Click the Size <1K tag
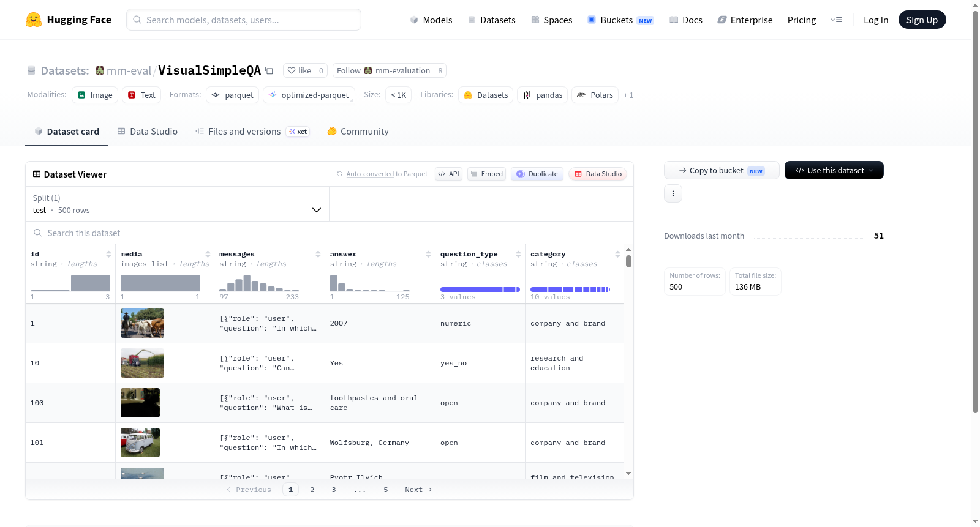980x527 pixels. tap(398, 95)
